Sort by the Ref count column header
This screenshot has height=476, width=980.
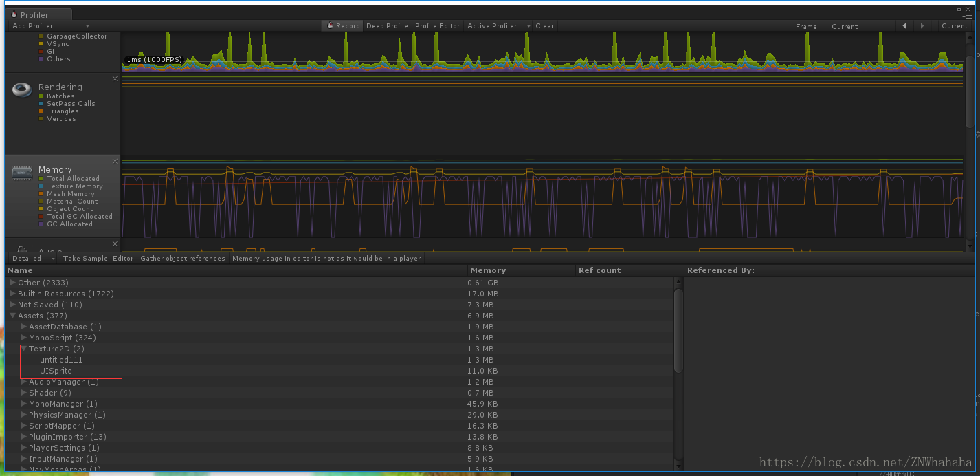[630, 270]
